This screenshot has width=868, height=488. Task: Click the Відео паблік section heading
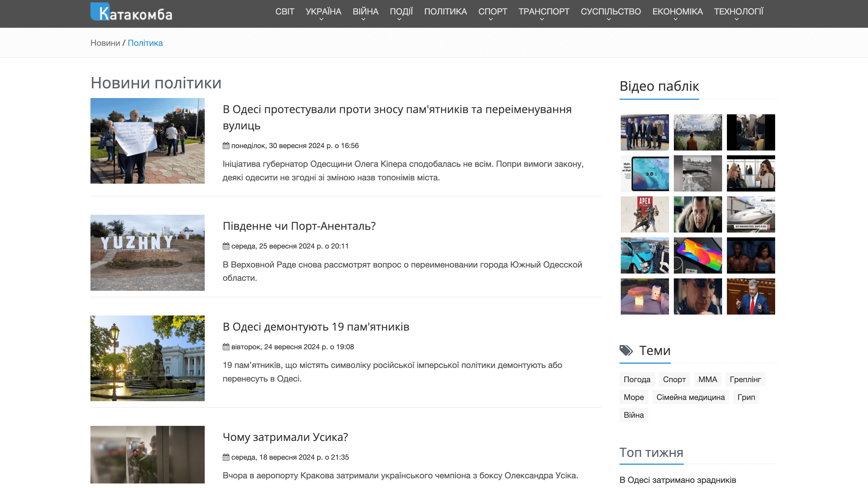[x=659, y=86]
